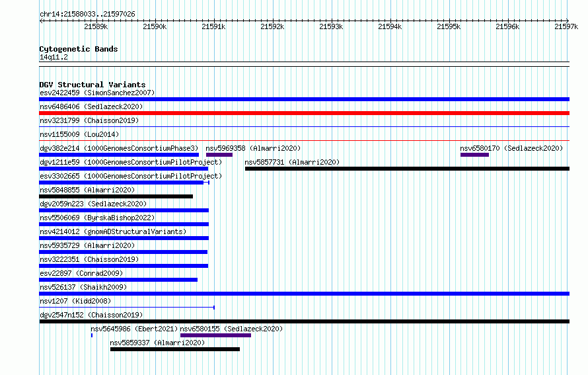Click the 21595k ruler mark
The height and width of the screenshot is (375, 588).
click(x=449, y=26)
